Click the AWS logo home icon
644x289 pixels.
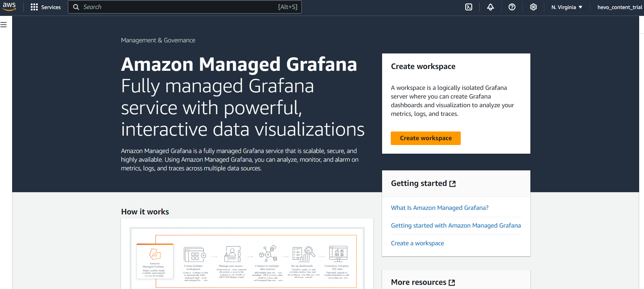click(9, 7)
